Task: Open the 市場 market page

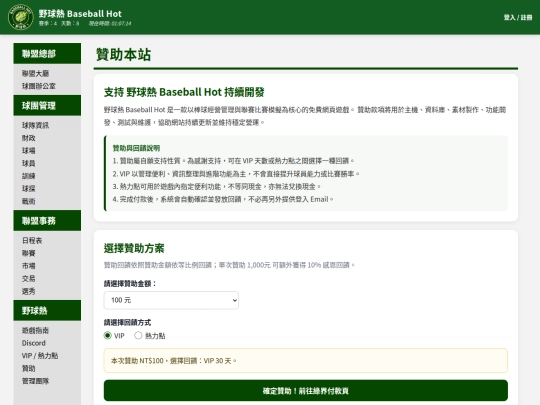Action: tap(29, 266)
